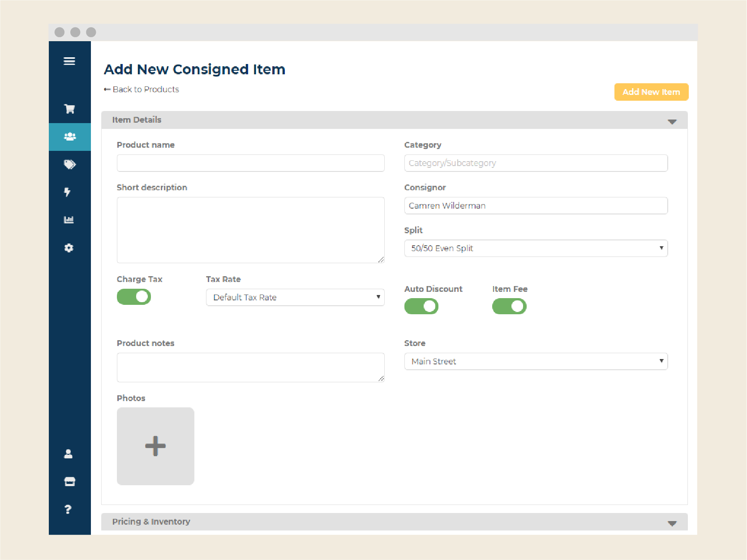
Task: Click the lightning bolt sidebar icon
Action: (68, 192)
